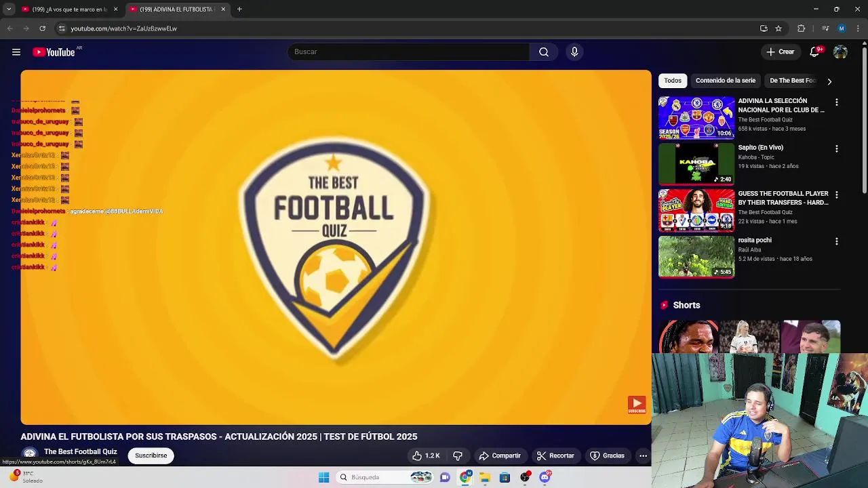Screen dimensions: 868x488
Task: Select the Contenido de la serie chip
Action: [x=725, y=81]
